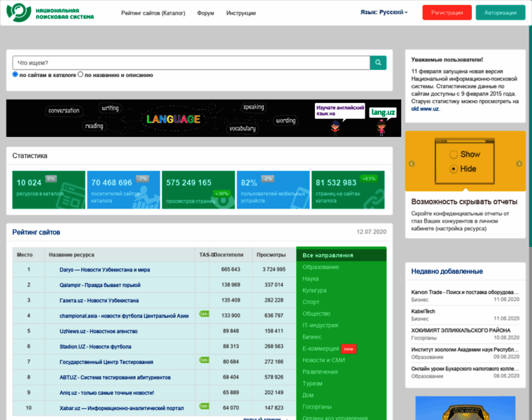Open Онлайн уроки Бухарского налогового колледжа entry

(x=465, y=368)
